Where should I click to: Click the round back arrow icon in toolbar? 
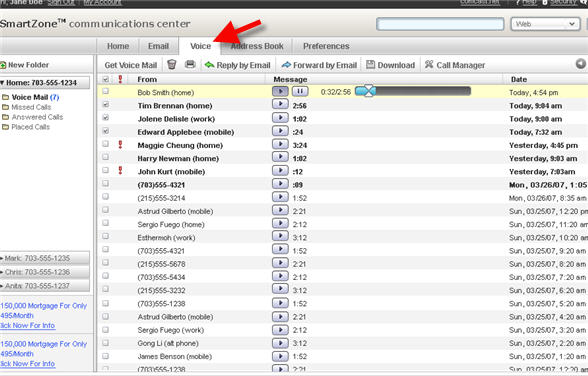581,64
